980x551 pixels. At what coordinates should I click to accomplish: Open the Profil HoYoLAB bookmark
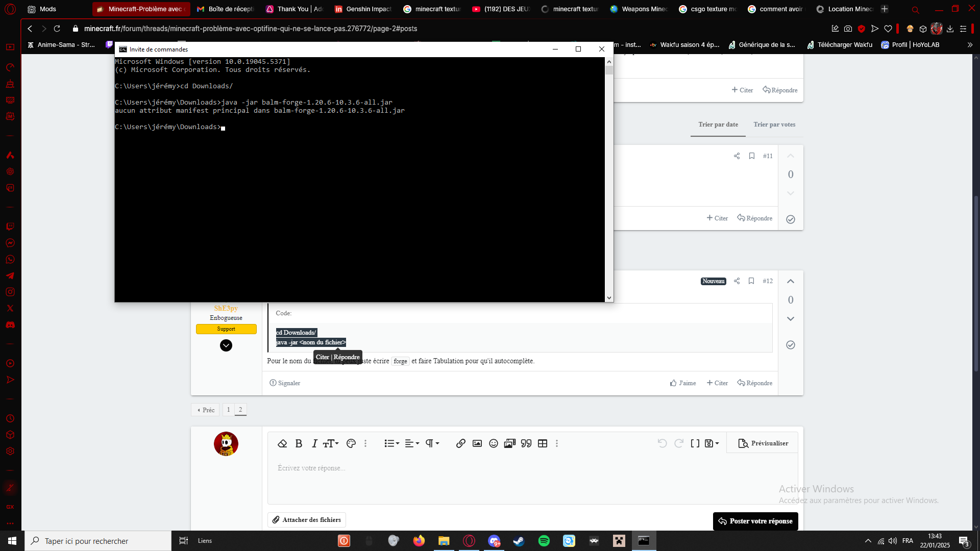pyautogui.click(x=910, y=45)
